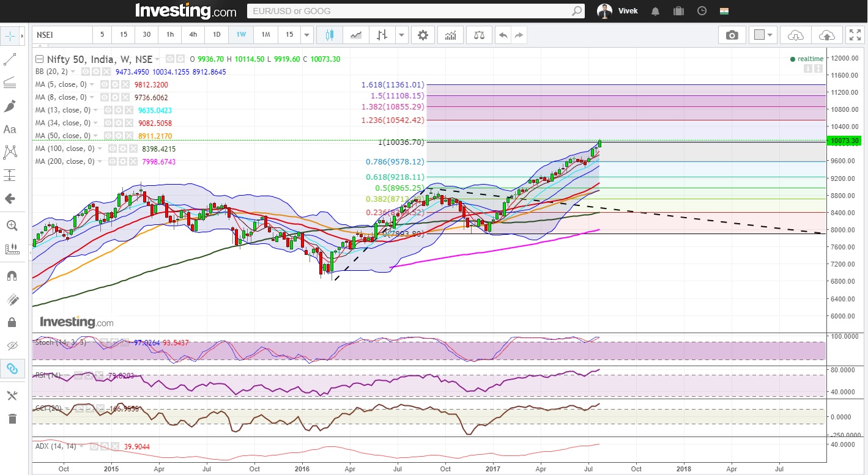Click the realtime status indicator

click(x=807, y=59)
